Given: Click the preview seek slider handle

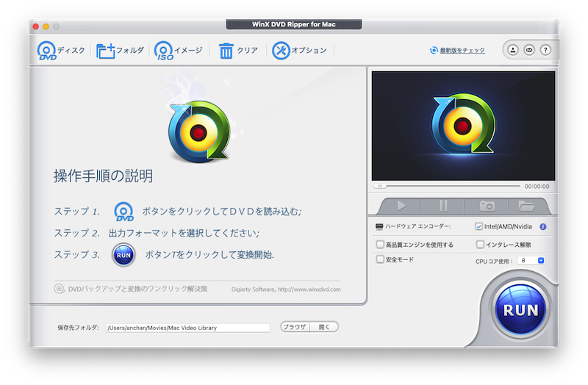Looking at the screenshot, I should [x=380, y=186].
